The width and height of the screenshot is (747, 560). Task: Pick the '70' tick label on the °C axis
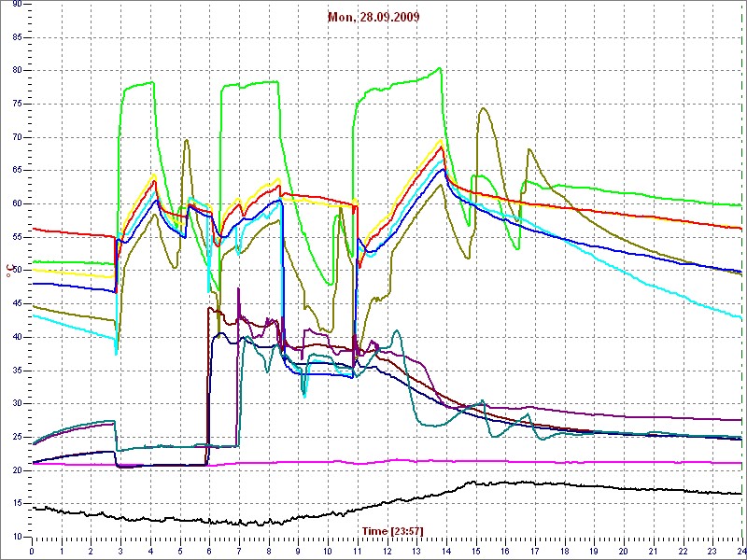16,137
